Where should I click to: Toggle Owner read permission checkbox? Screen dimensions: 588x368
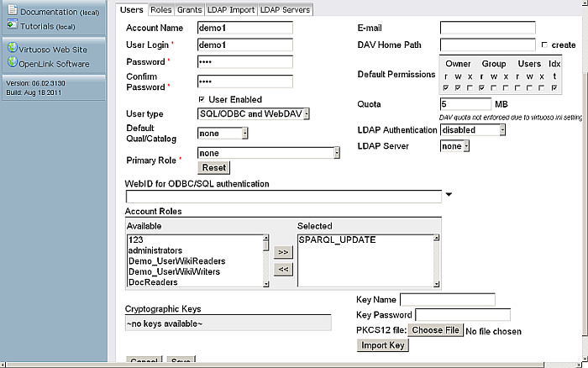point(446,87)
